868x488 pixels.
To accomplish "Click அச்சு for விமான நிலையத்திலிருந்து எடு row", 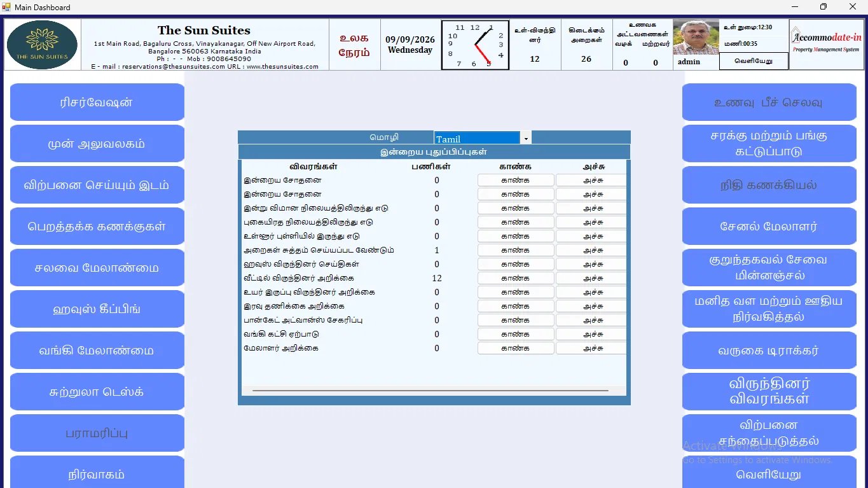I will tap(591, 208).
